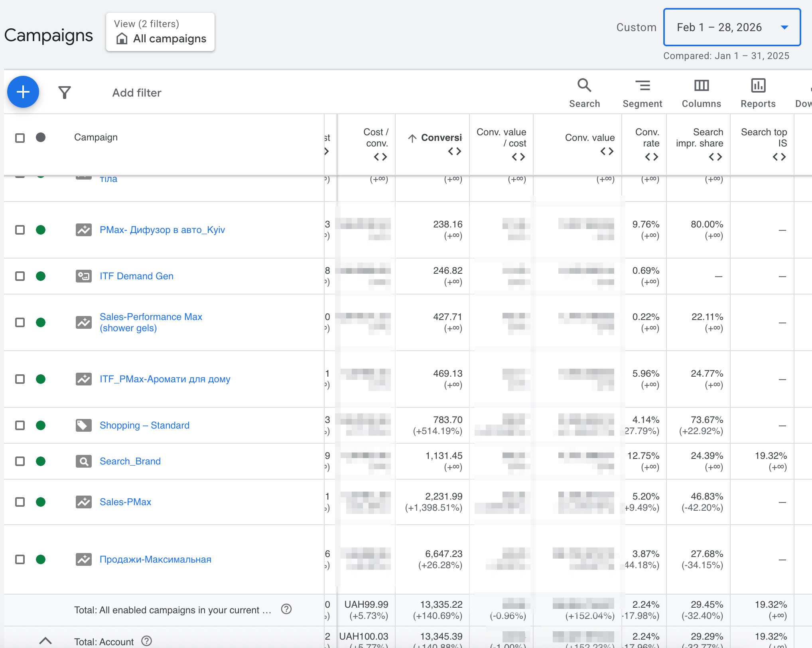Click the sort arrow on Conversions column
Viewport: 812px width, 648px height.
pos(412,138)
